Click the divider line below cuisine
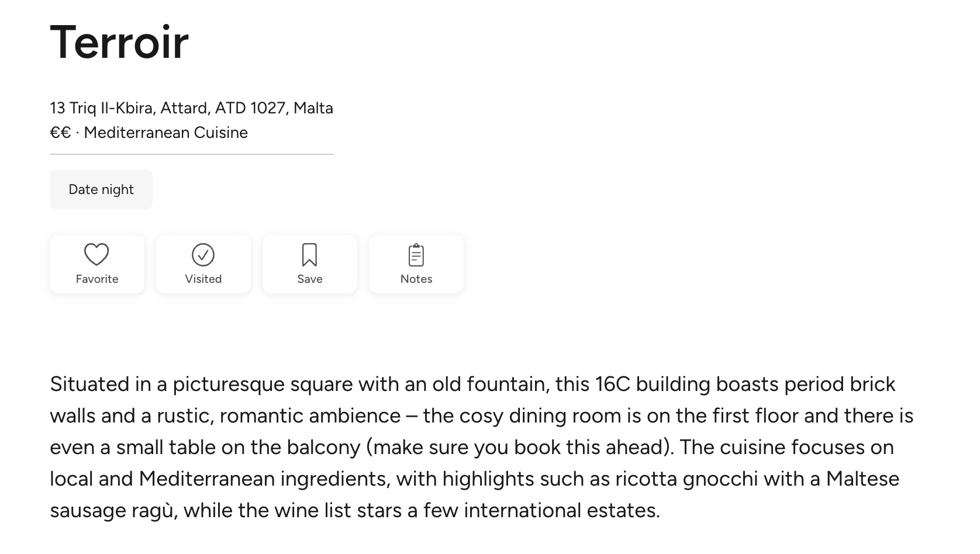980x554 pixels. click(191, 154)
